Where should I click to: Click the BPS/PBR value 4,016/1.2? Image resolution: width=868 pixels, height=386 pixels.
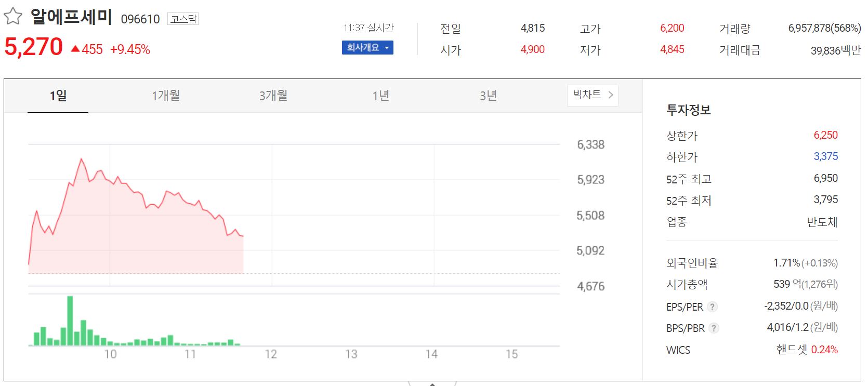(787, 327)
